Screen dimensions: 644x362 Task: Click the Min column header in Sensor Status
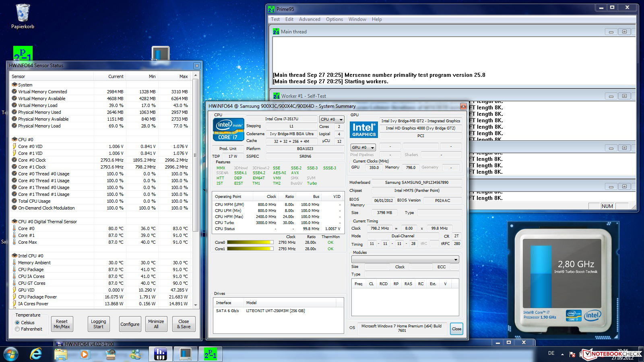coord(142,76)
